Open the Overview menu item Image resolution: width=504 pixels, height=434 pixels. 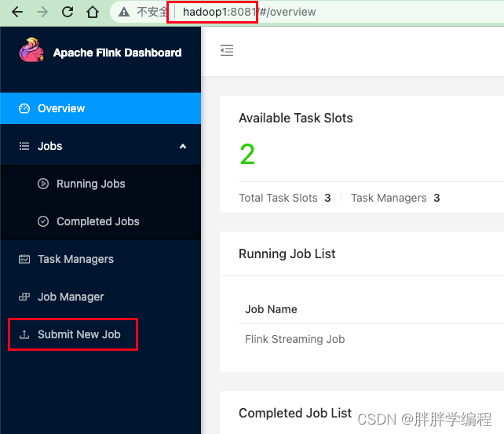click(x=100, y=108)
